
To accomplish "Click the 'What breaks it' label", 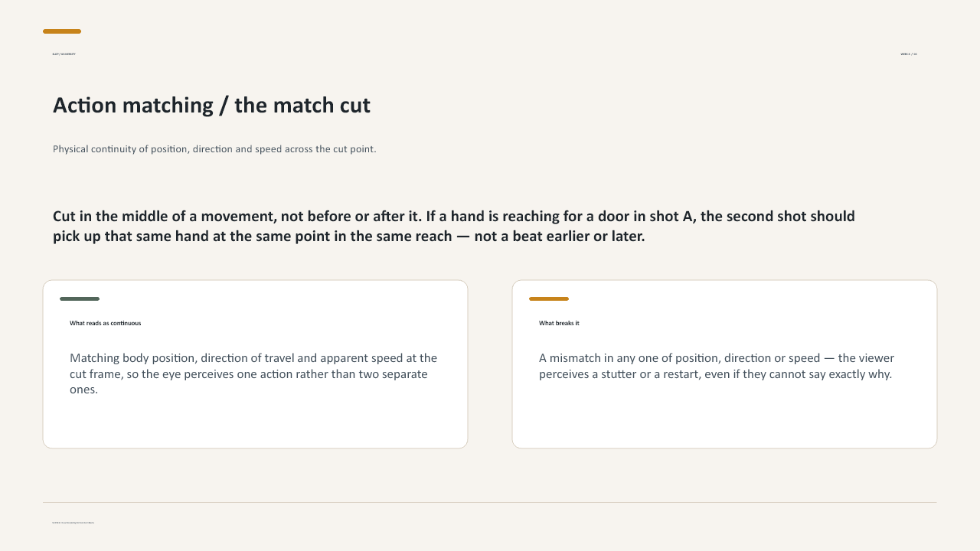I will pyautogui.click(x=559, y=323).
